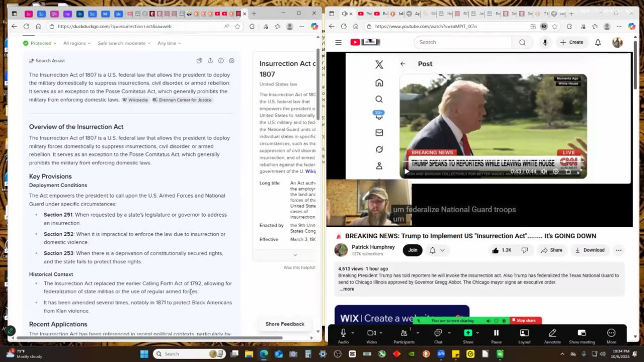
Task: Click the Search Assist info icon
Action: pyautogui.click(x=221, y=60)
